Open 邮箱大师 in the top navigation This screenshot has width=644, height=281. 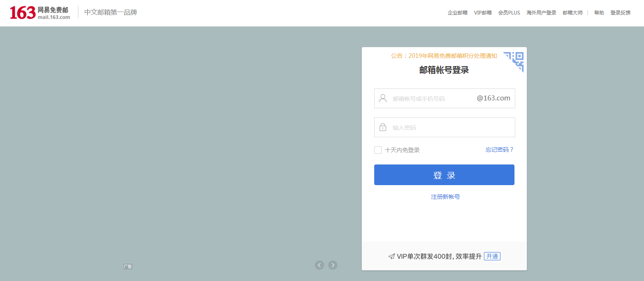(573, 13)
